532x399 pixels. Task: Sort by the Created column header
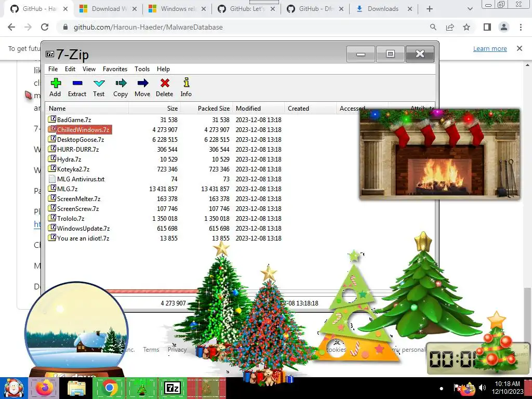[310, 108]
